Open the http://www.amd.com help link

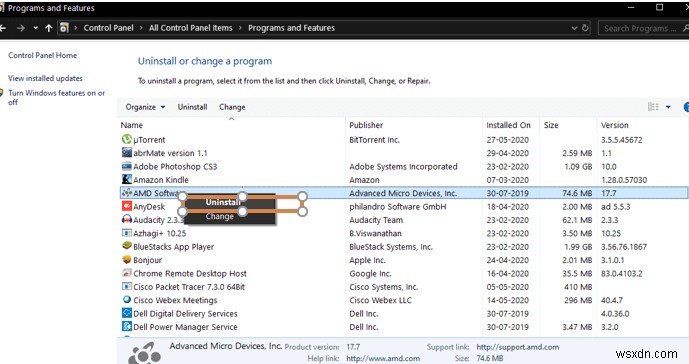point(383,358)
